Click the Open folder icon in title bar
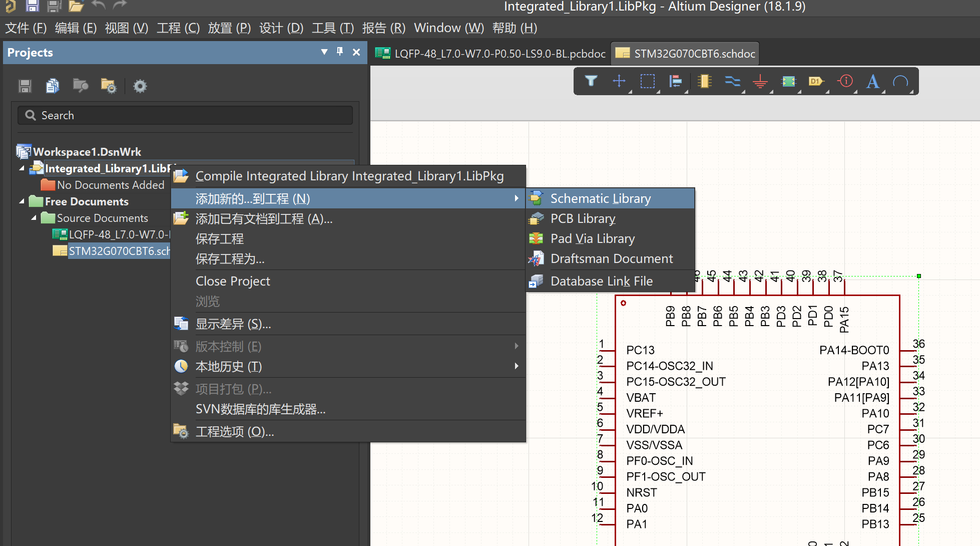The width and height of the screenshot is (980, 546). [x=76, y=6]
